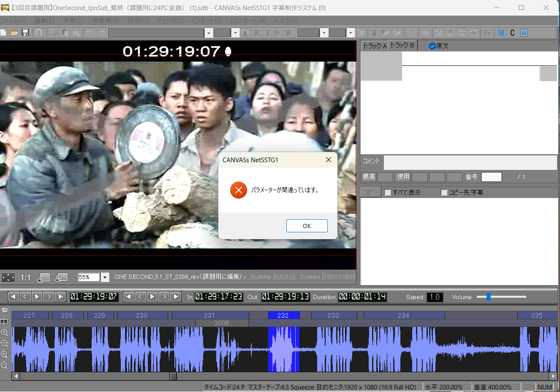Play video with the first play button

point(37,297)
